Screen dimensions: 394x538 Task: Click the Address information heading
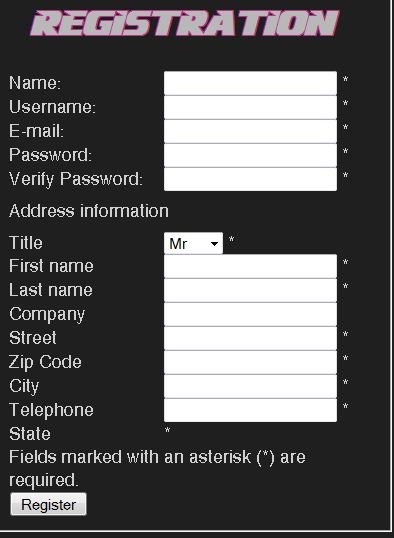tap(89, 211)
